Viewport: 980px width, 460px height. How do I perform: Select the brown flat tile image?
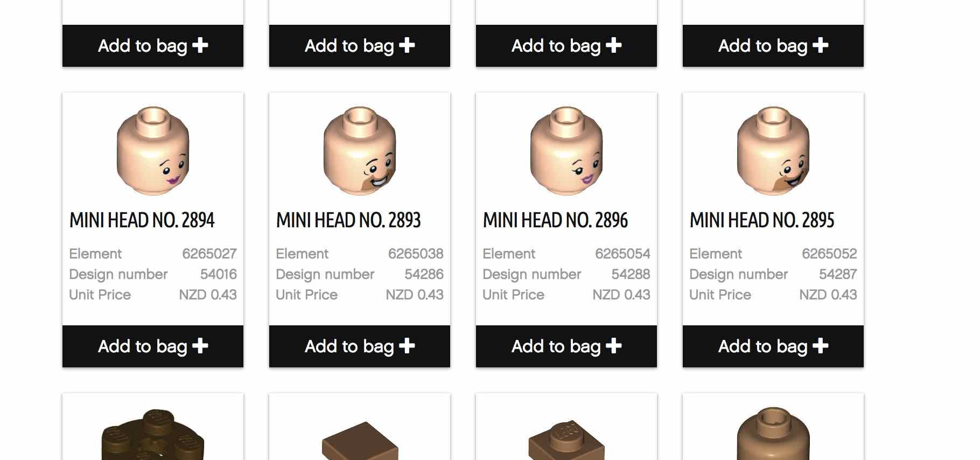[x=360, y=441]
